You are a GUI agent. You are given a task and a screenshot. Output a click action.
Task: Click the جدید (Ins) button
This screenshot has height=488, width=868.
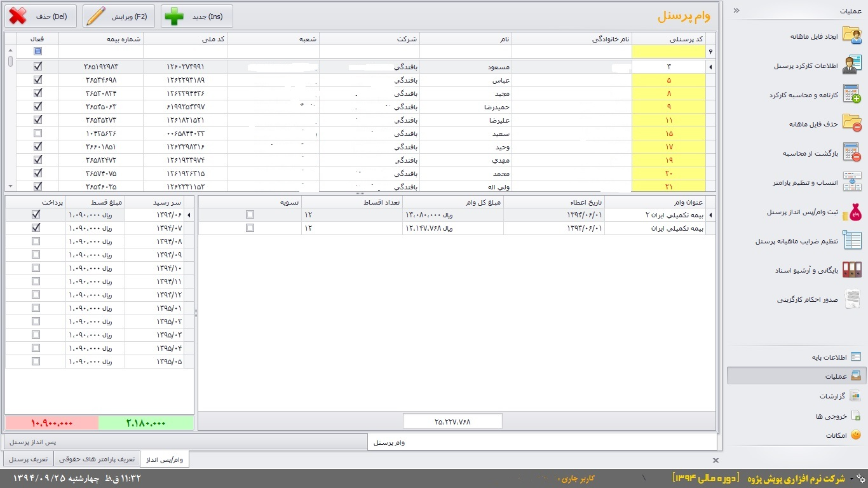197,17
